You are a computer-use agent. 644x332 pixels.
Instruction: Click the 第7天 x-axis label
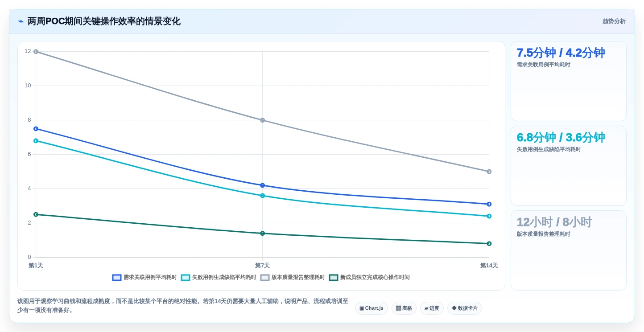(x=263, y=266)
